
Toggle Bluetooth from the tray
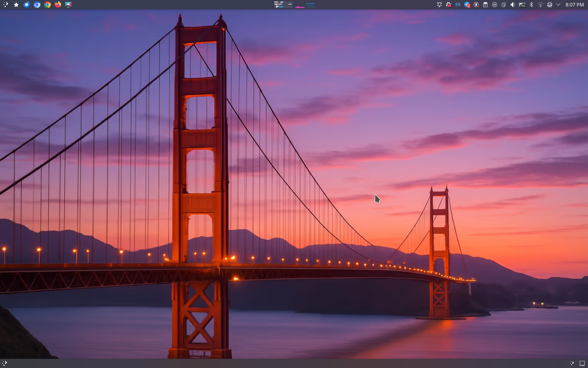point(531,5)
